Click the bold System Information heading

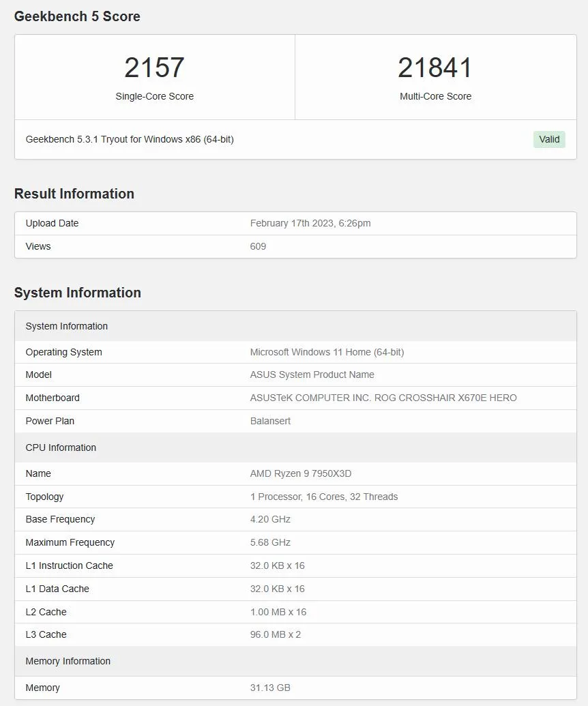(x=78, y=293)
